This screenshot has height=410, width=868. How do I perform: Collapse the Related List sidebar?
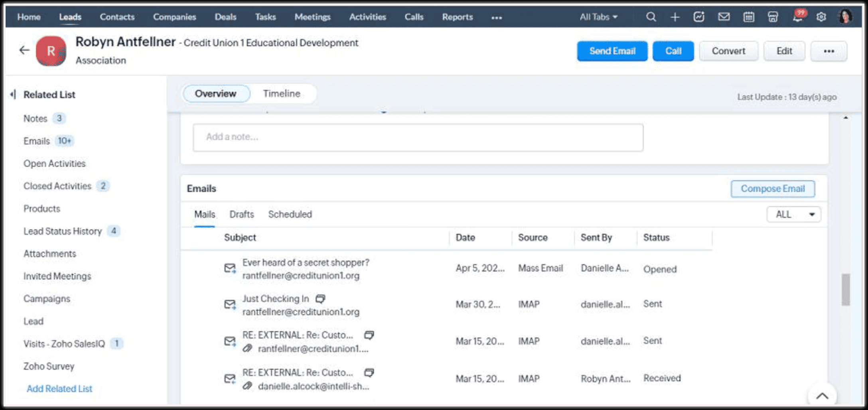click(x=13, y=95)
